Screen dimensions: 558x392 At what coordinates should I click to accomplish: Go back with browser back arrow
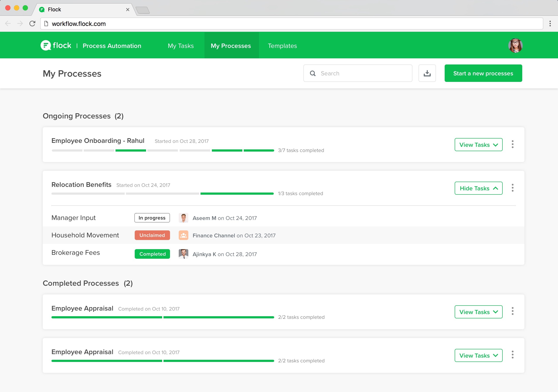pyautogui.click(x=8, y=24)
